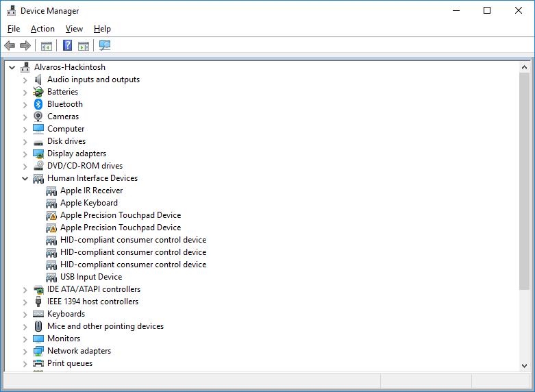Click the IEEE 1394 host controllers icon
The image size is (535, 392).
[38, 302]
